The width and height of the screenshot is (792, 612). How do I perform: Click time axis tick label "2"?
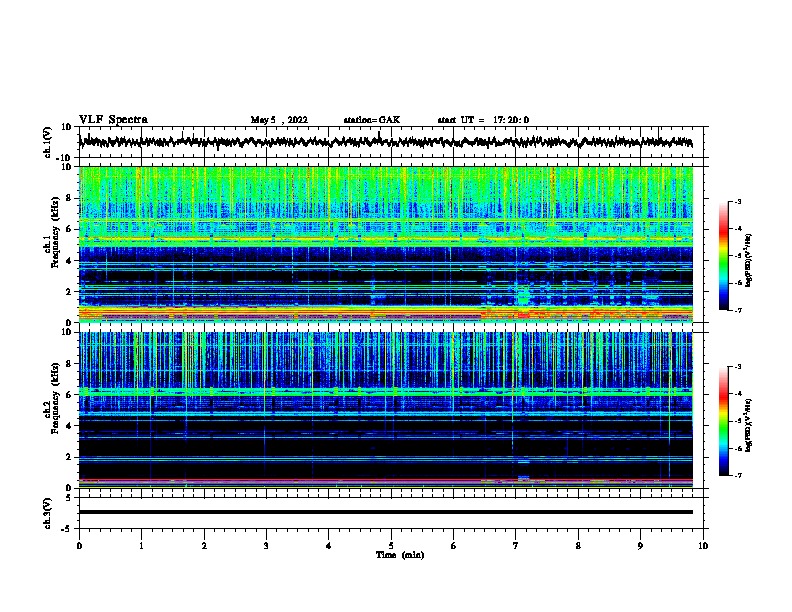coord(204,546)
